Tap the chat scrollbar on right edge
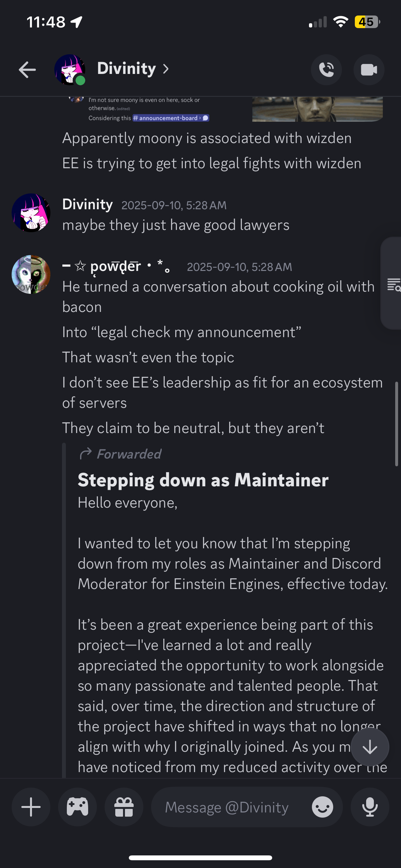This screenshot has width=401, height=868. coord(396,424)
